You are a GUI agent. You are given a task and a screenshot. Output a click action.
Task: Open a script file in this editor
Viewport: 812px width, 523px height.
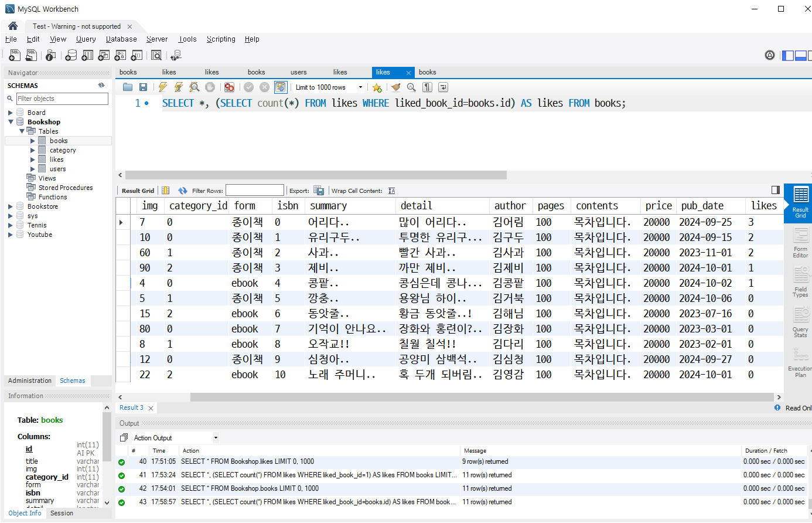[x=128, y=87]
